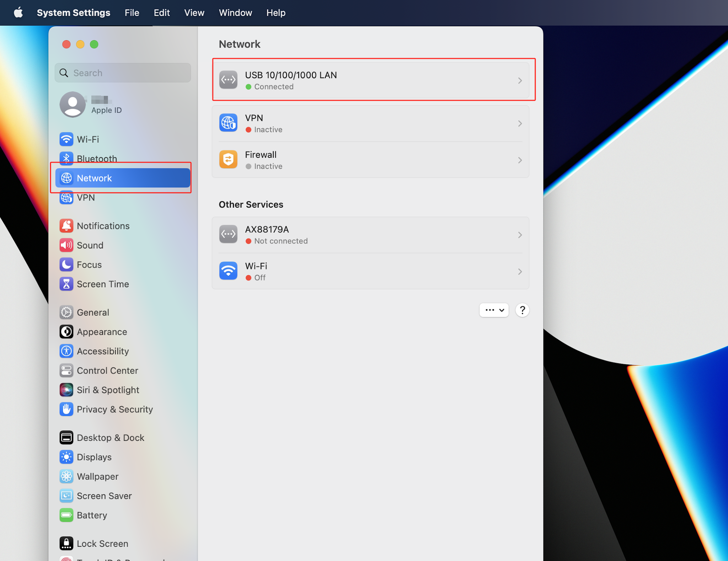This screenshot has height=561, width=728.
Task: Expand the AX88179A row chevron
Action: [520, 235]
